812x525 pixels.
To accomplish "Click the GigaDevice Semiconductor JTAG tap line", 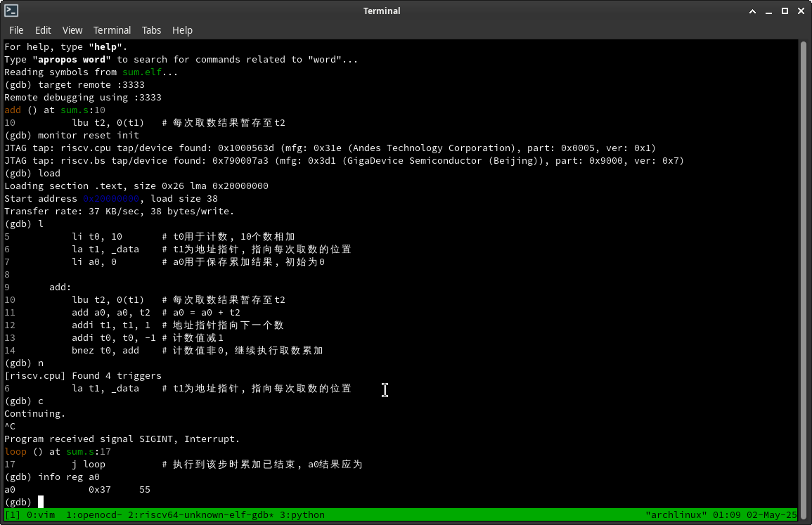I will click(344, 160).
